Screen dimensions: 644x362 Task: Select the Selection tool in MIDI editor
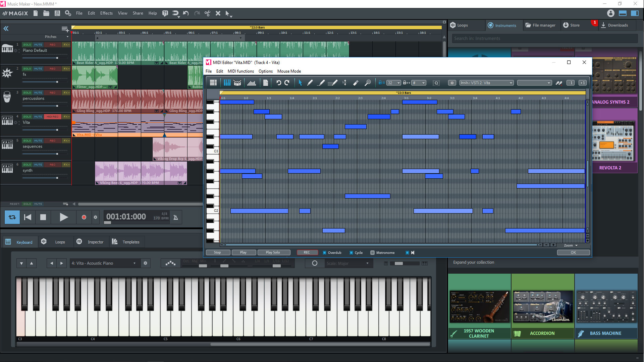(300, 83)
